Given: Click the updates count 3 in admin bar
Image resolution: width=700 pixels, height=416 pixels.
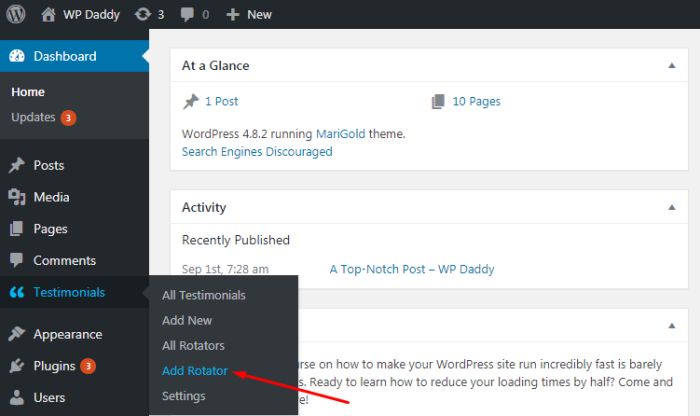Looking at the screenshot, I should [161, 15].
